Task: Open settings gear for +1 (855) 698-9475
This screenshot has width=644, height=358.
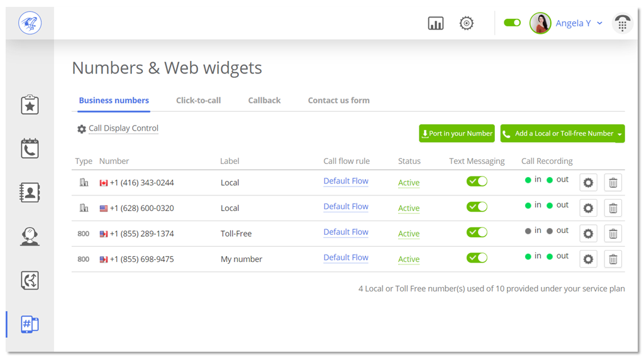Action: (x=588, y=259)
